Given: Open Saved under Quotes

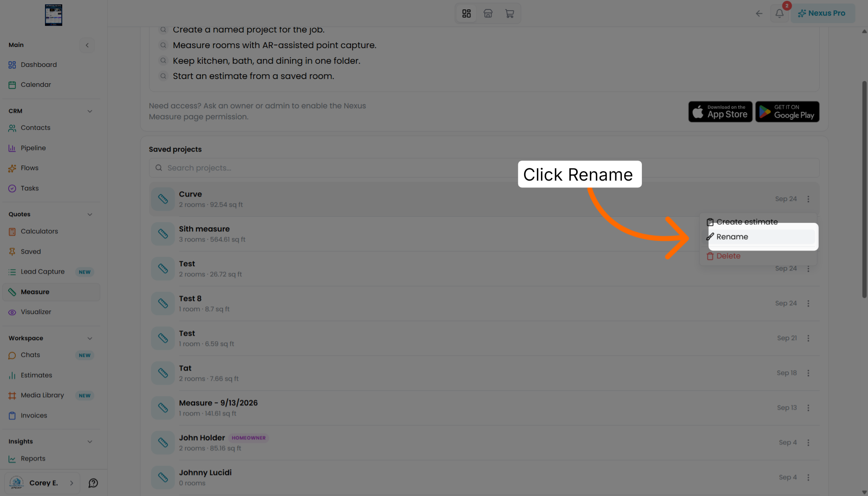Looking at the screenshot, I should [x=51, y=251].
